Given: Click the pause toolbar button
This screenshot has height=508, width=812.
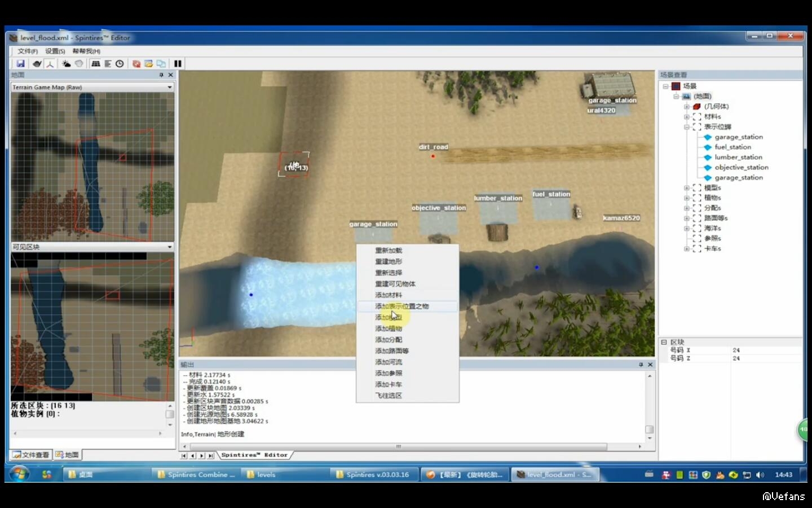Looking at the screenshot, I should coord(178,64).
